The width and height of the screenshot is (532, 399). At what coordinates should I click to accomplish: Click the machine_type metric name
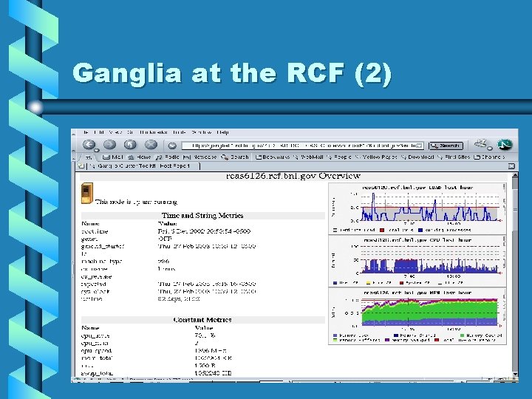(x=101, y=262)
